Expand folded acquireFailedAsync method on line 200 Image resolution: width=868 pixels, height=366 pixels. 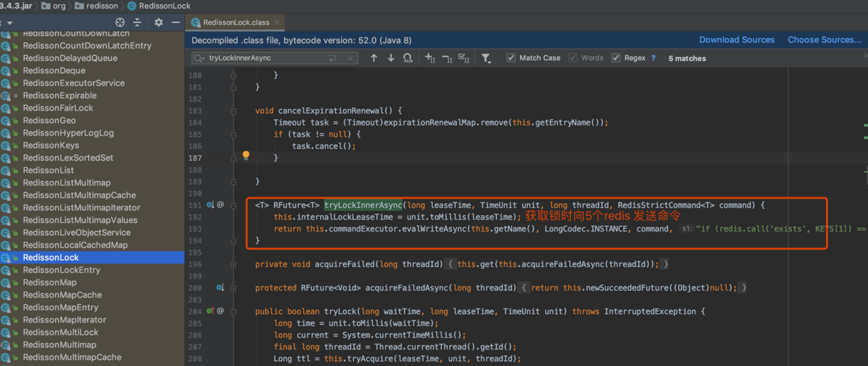tap(233, 287)
